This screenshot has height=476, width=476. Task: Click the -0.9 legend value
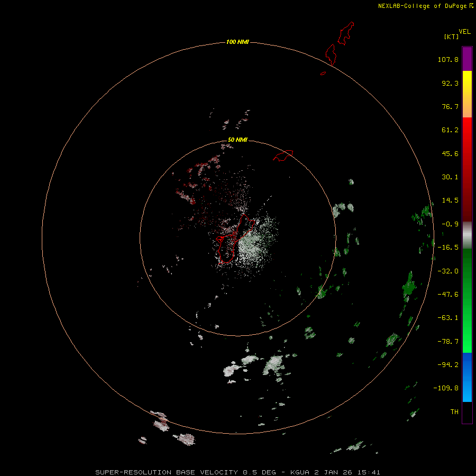point(450,224)
